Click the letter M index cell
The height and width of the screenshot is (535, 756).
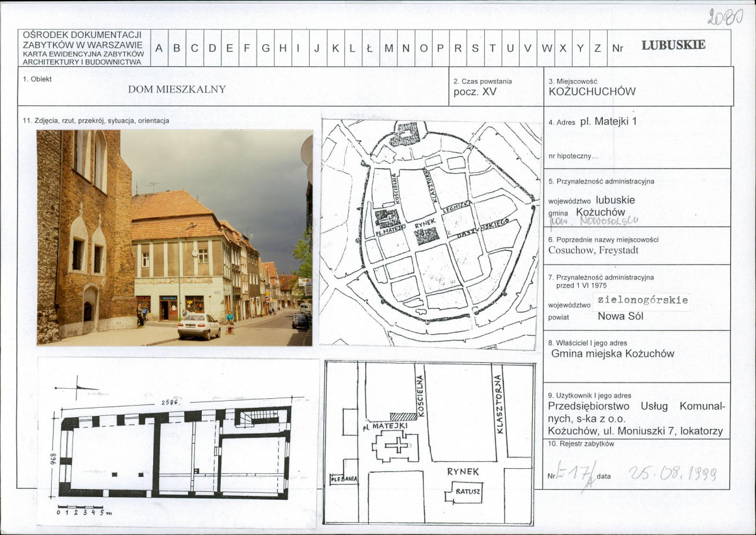(x=388, y=48)
